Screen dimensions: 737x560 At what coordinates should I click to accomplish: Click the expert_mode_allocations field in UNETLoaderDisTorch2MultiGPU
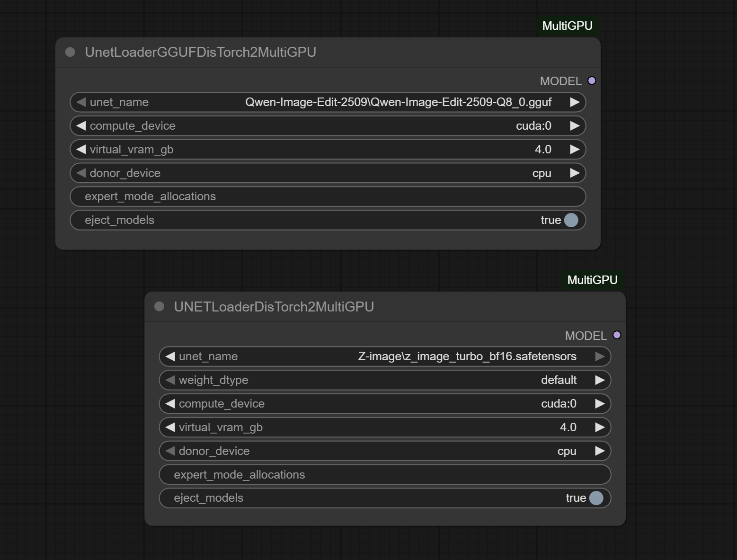(385, 475)
